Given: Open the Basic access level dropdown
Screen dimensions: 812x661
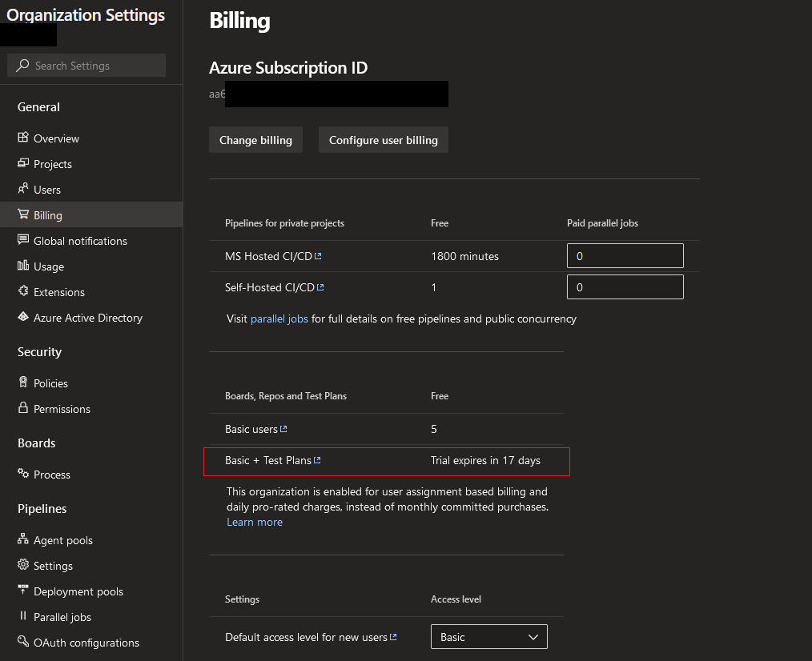Looking at the screenshot, I should tap(488, 637).
